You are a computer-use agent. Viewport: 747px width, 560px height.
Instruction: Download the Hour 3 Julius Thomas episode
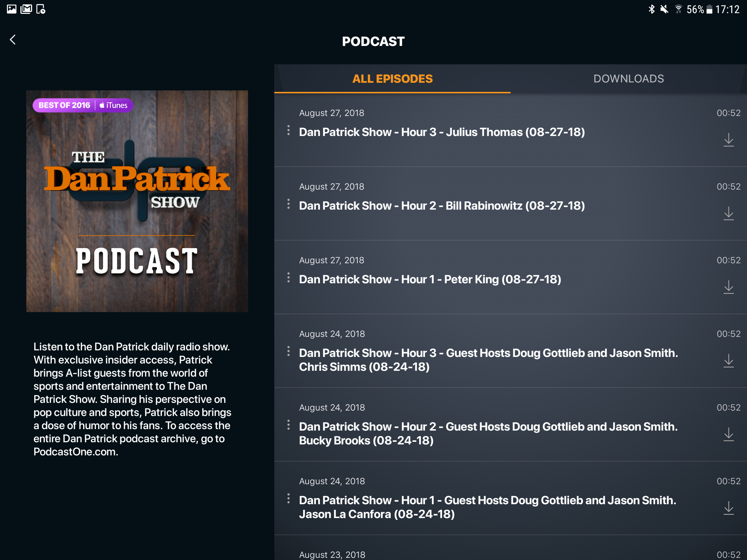pos(728,140)
